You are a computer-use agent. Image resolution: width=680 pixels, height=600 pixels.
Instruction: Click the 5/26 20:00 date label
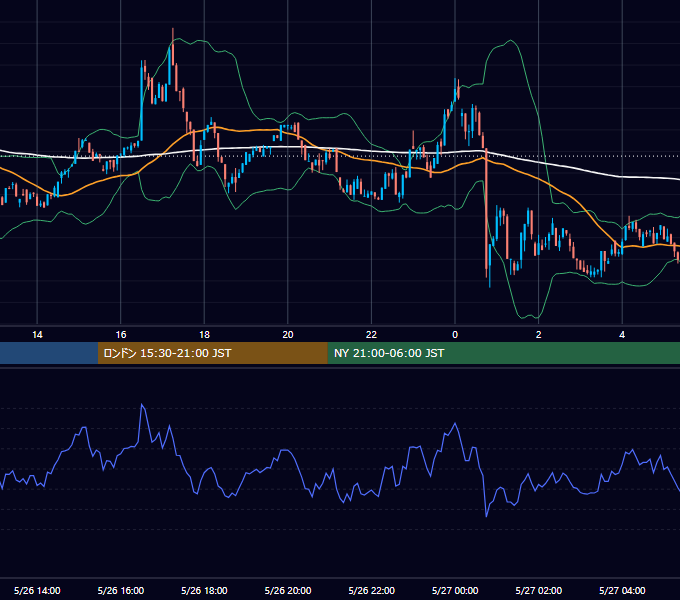(x=288, y=590)
